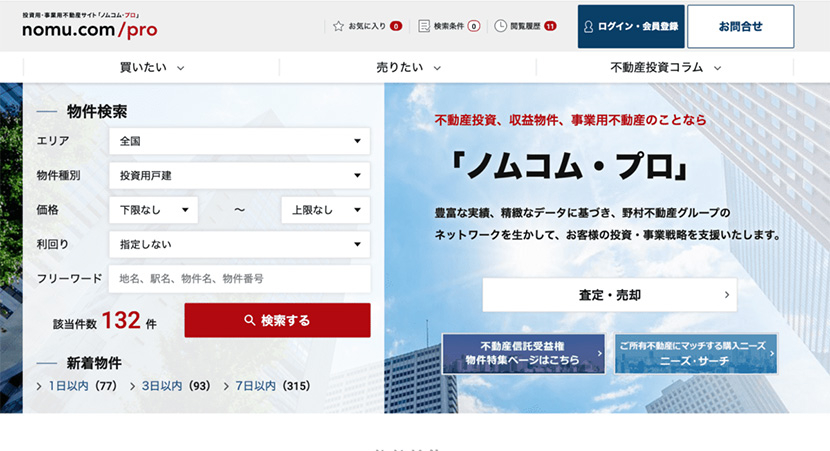The image size is (830, 451).
Task: Open the ニーズ・サーチ banner
Action: coord(696,354)
